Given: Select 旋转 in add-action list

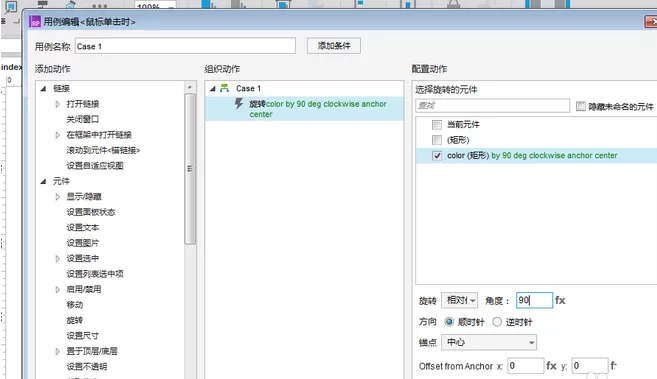Looking at the screenshot, I should (x=75, y=320).
